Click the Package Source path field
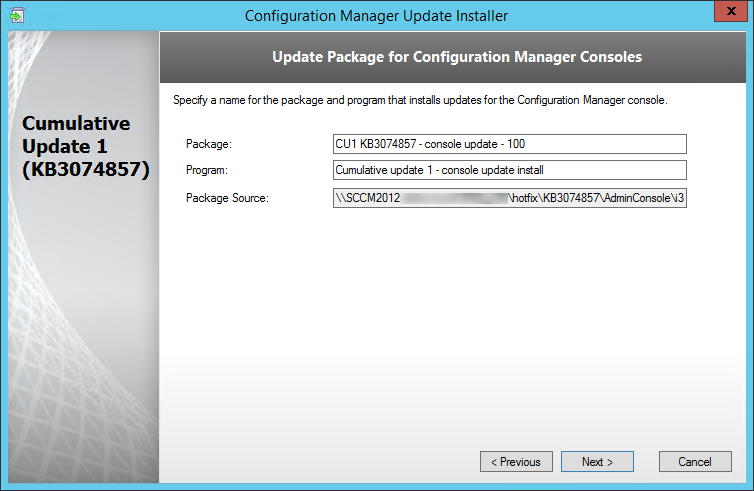The height and width of the screenshot is (491, 754). tap(510, 198)
